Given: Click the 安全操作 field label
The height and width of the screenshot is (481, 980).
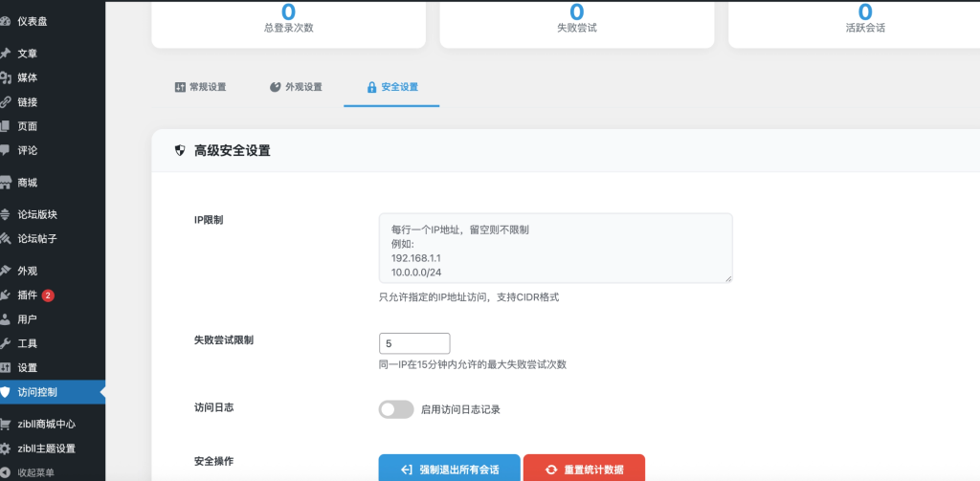Looking at the screenshot, I should [213, 462].
